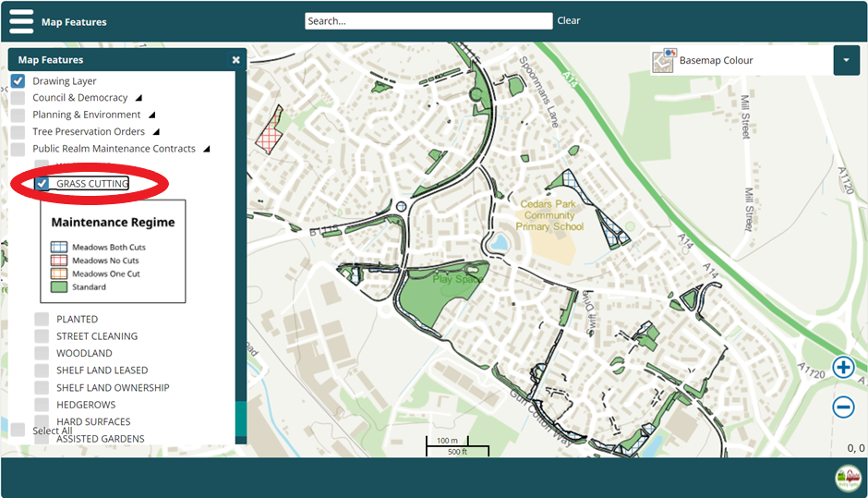The height and width of the screenshot is (498, 868).
Task: Tick the STREET CLEANING checkbox
Action: coord(42,336)
